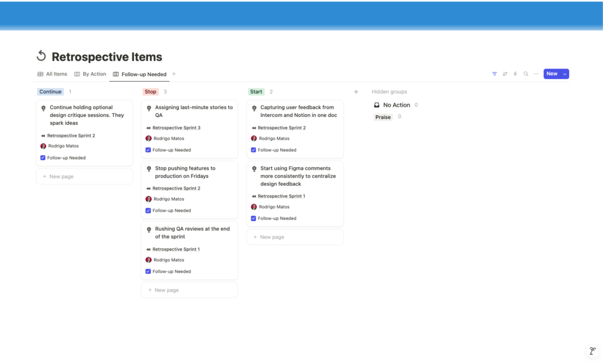
Task: Click the page icon next to Retrospective Items
Action: [x=41, y=56]
